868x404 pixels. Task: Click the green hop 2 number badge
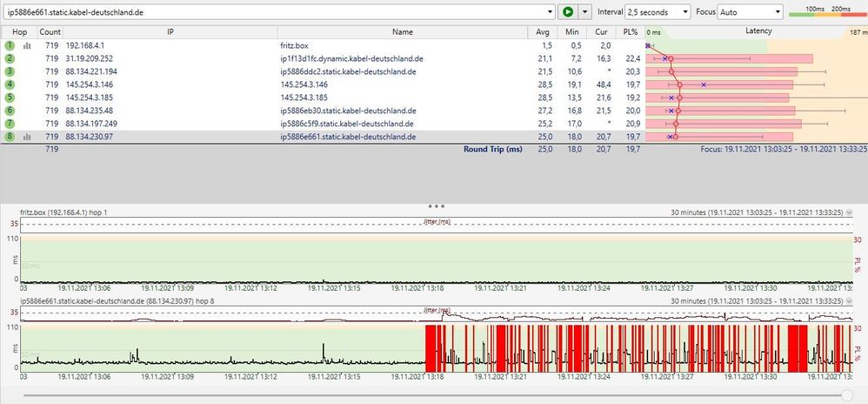[x=10, y=57]
